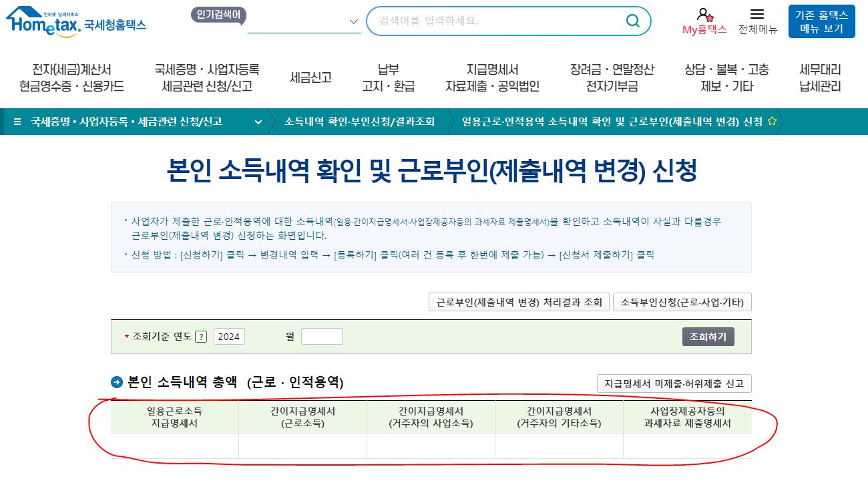Open 전체메뉴 hamburger icon
Image resolution: width=868 pixels, height=487 pixels.
tap(756, 15)
